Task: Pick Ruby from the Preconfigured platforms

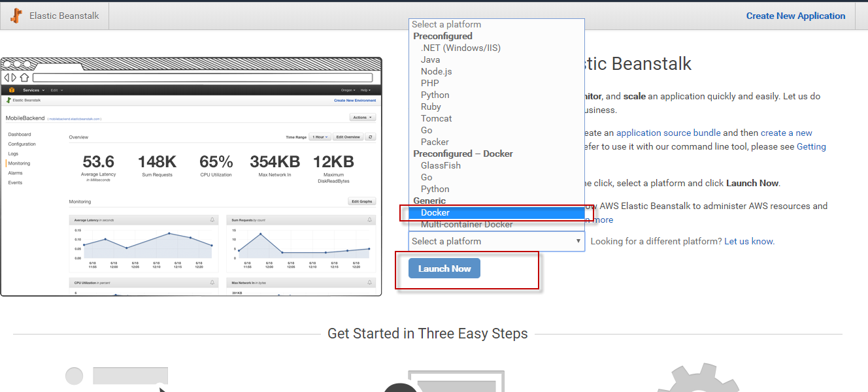Action: coord(431,106)
